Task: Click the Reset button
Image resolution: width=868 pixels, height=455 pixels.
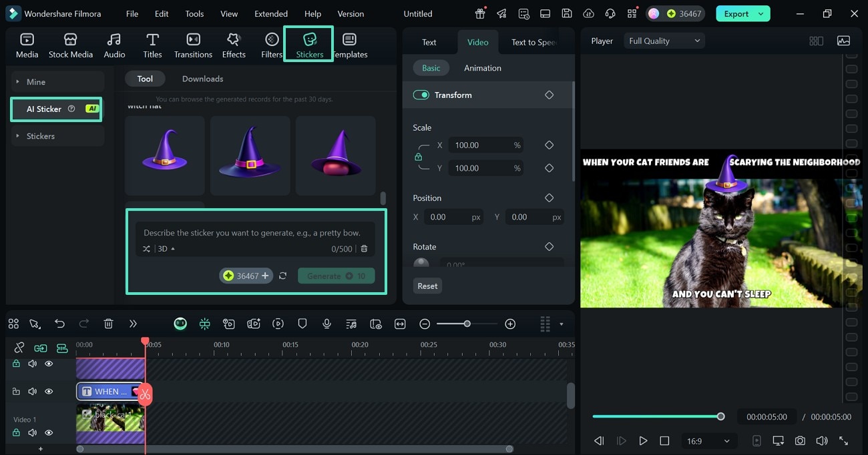Action: [427, 286]
